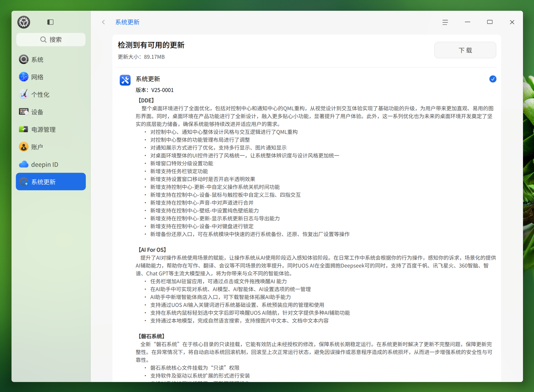Click the 设备 sidebar label
Screen dimensions: 534x392
pyautogui.click(x=37, y=112)
